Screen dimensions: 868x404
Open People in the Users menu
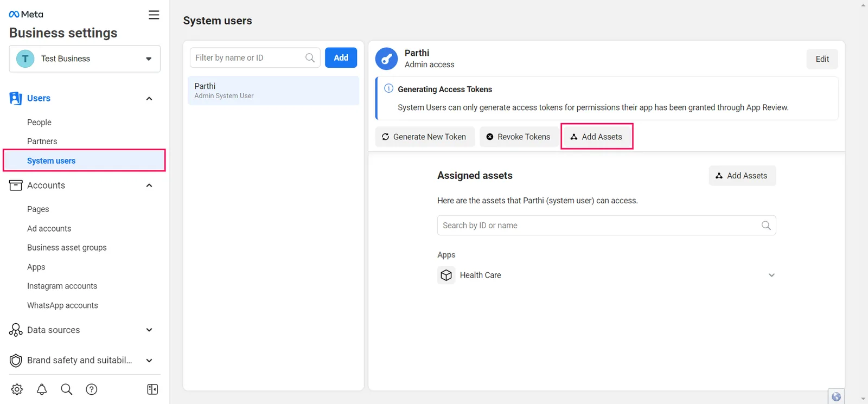click(x=39, y=123)
